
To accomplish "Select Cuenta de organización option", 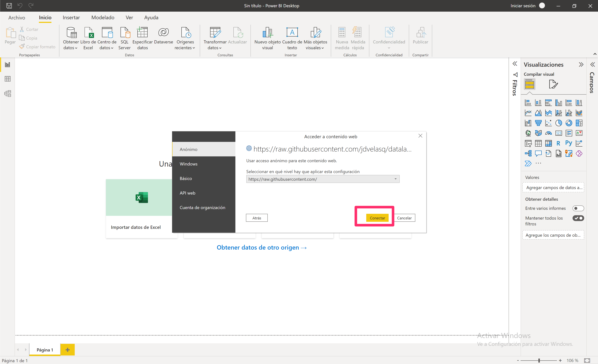I will click(x=204, y=208).
